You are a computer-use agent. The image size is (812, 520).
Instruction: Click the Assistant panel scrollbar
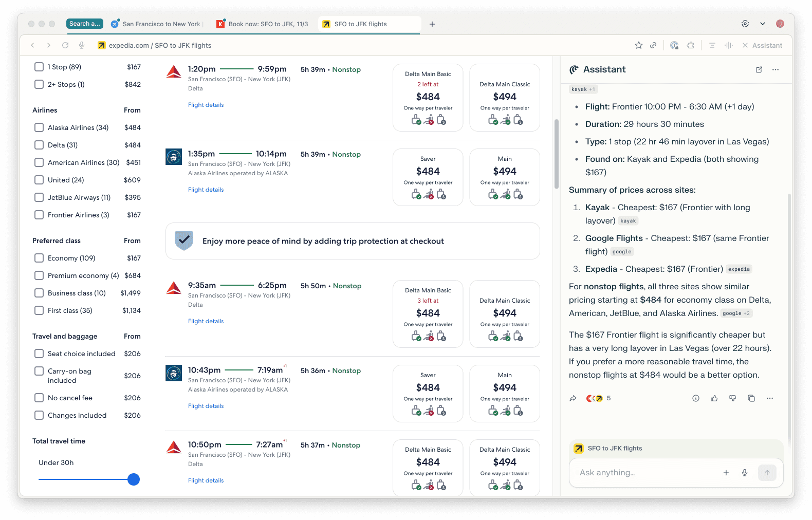[x=789, y=319]
